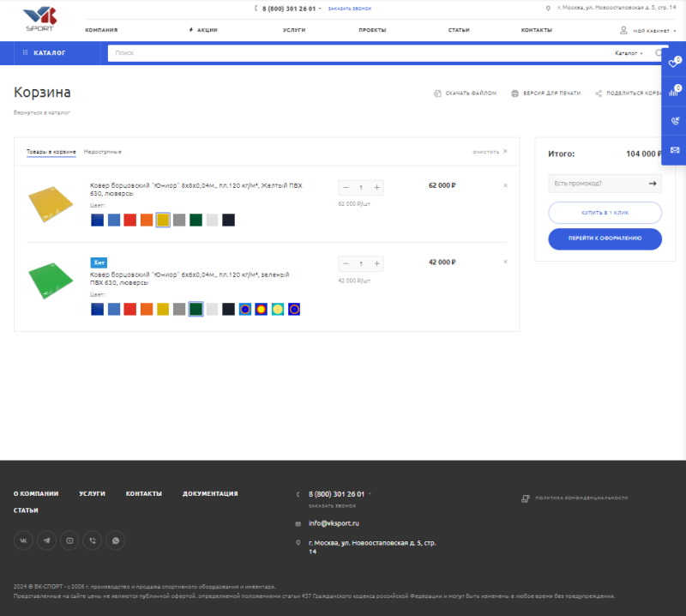Screen dimensions: 686x616
Task: Open the Каталог search scope dropdown
Action: pos(629,53)
